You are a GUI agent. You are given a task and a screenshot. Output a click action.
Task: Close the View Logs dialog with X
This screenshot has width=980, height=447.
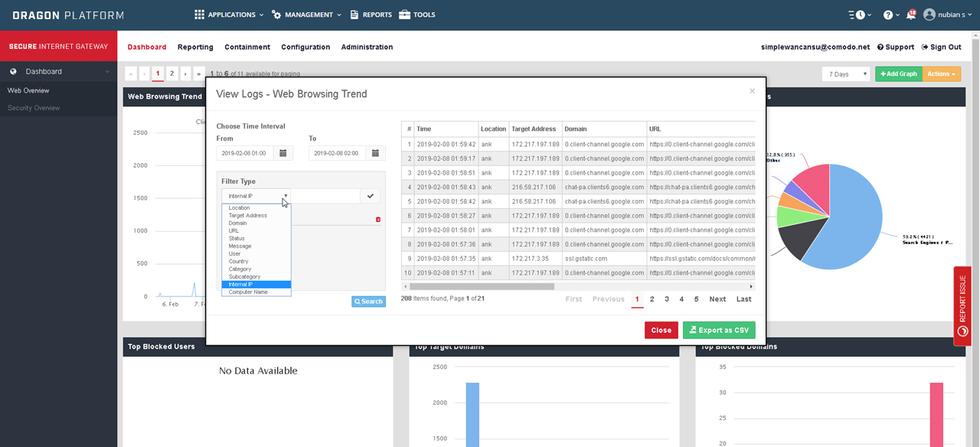pos(752,91)
